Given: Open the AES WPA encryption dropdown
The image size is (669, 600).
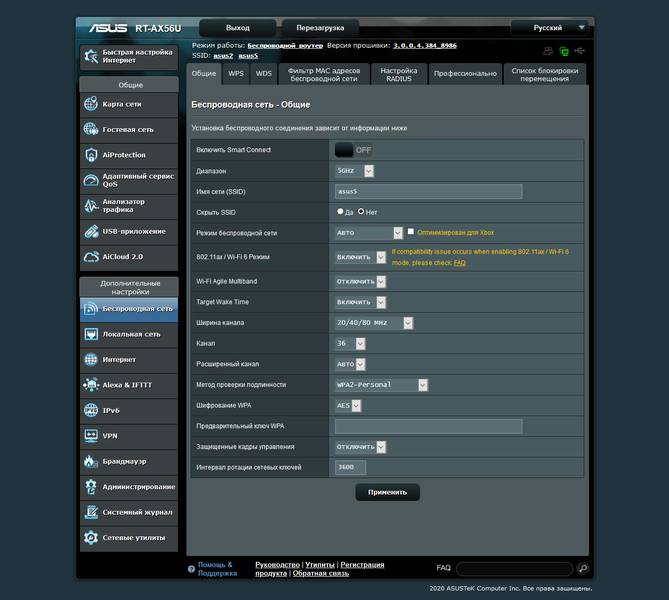Looking at the screenshot, I should coord(348,405).
